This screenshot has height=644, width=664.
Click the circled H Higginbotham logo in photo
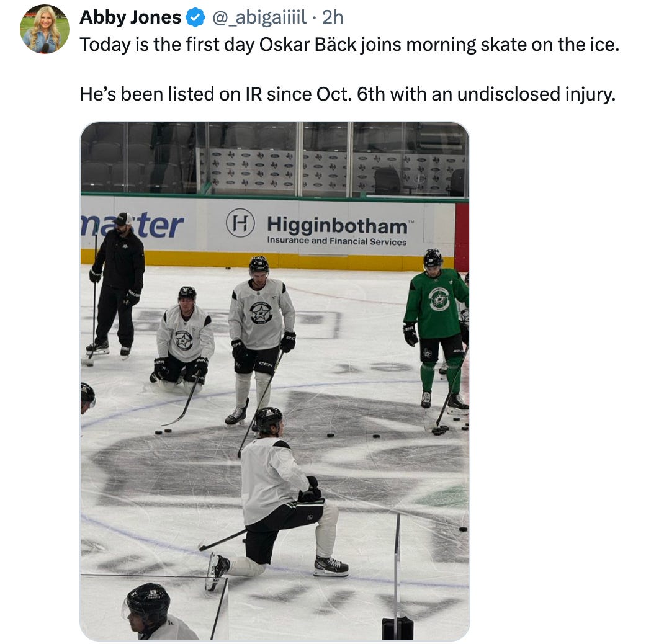coord(240,223)
